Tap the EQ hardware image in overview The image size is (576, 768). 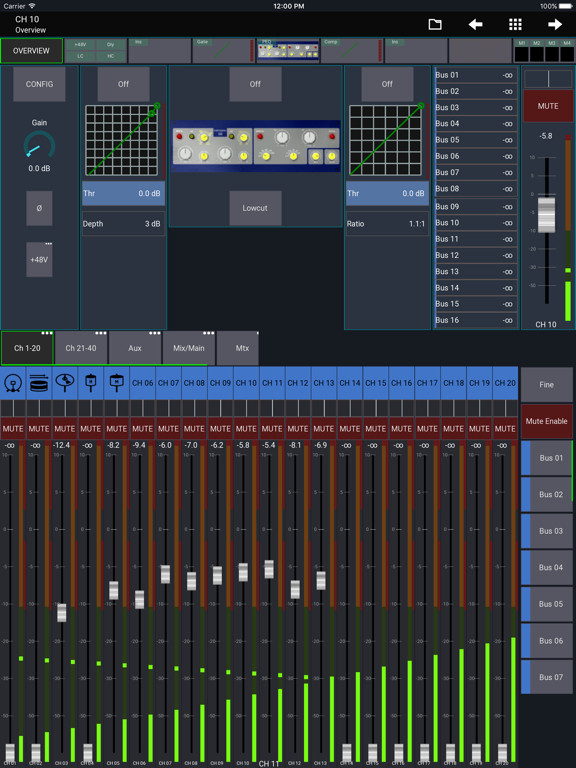coord(256,145)
